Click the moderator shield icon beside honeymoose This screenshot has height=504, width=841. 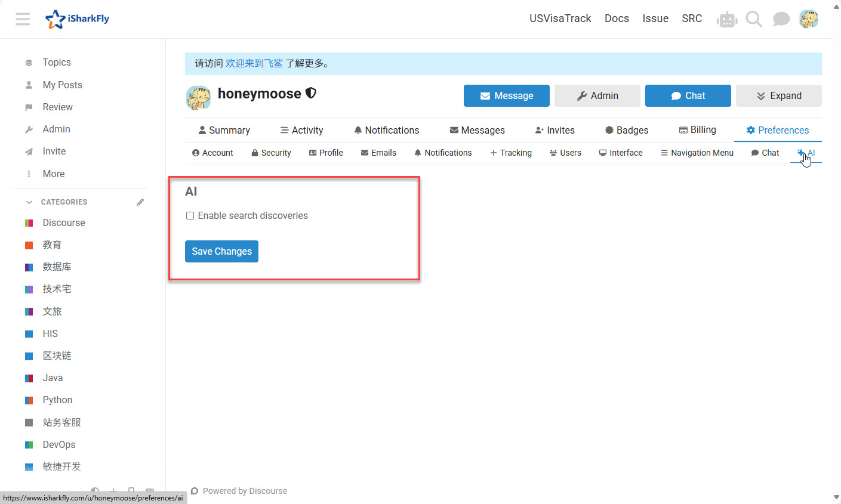[x=311, y=93]
